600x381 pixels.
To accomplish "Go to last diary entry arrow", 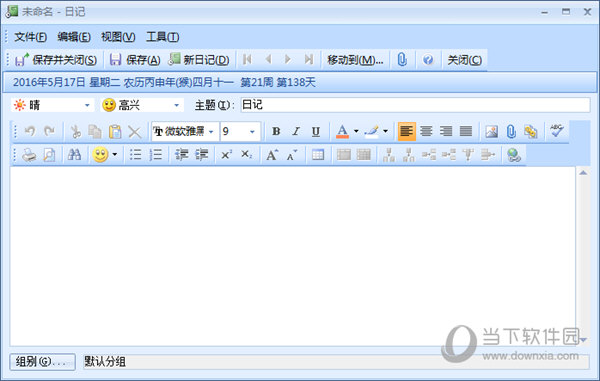I will coord(308,59).
